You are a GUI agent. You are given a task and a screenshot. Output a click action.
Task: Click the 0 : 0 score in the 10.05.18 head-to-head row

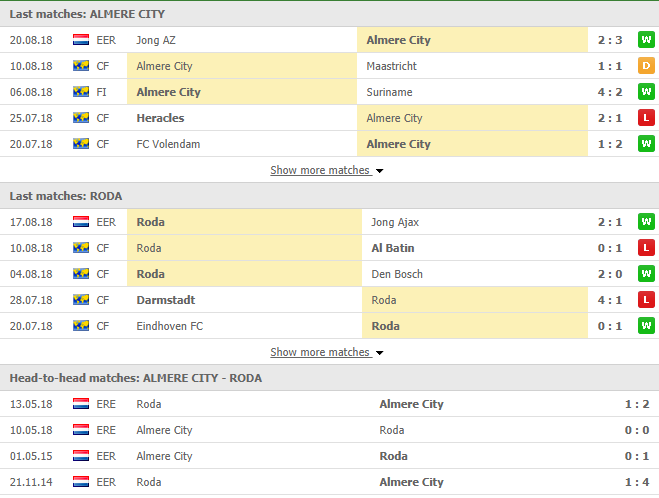[637, 430]
